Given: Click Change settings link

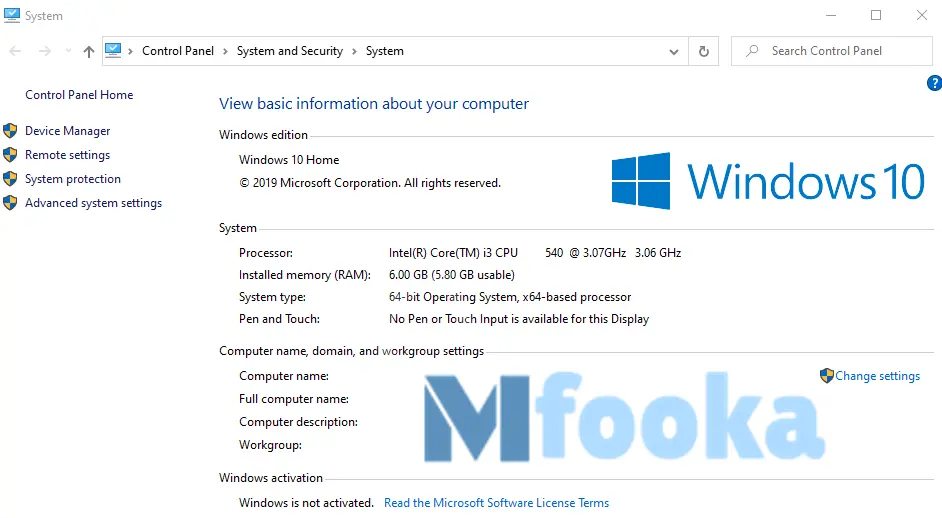Looking at the screenshot, I should coord(878,376).
